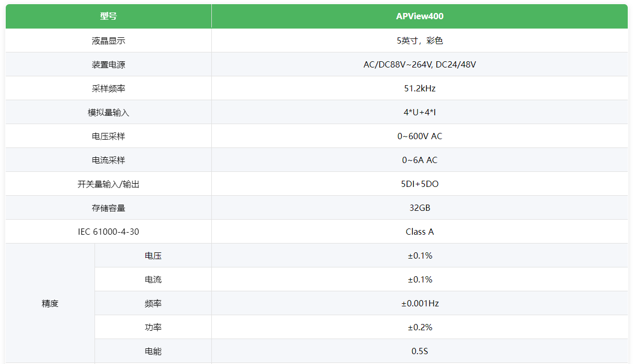The height and width of the screenshot is (364, 634).
Task: Click the Class A value cell
Action: 420,232
